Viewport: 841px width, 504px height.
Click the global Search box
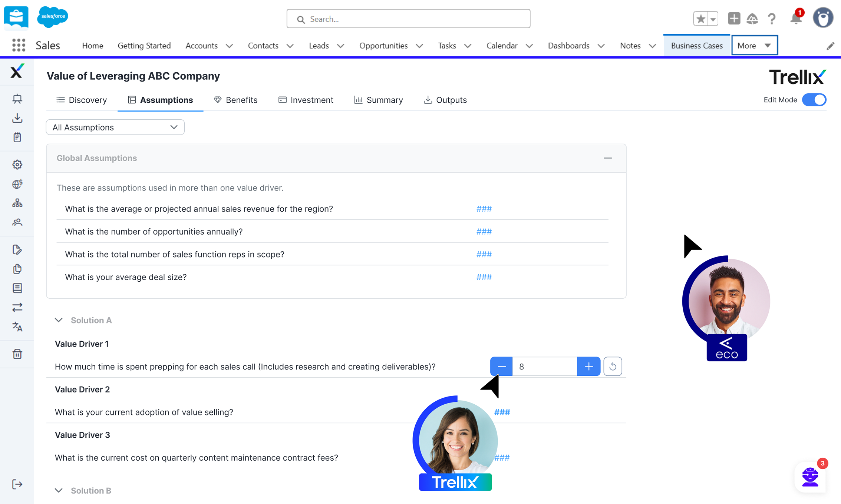(408, 19)
